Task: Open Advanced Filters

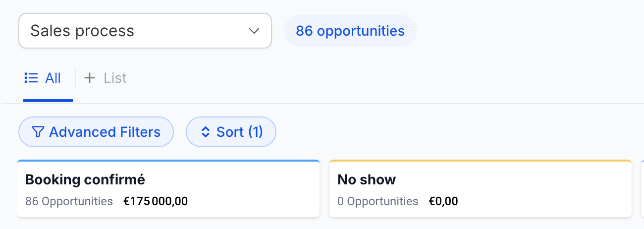Action: 96,132
